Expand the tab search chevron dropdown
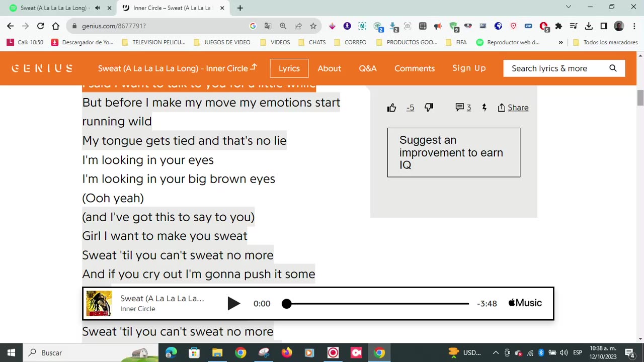The width and height of the screenshot is (644, 362). click(x=569, y=7)
